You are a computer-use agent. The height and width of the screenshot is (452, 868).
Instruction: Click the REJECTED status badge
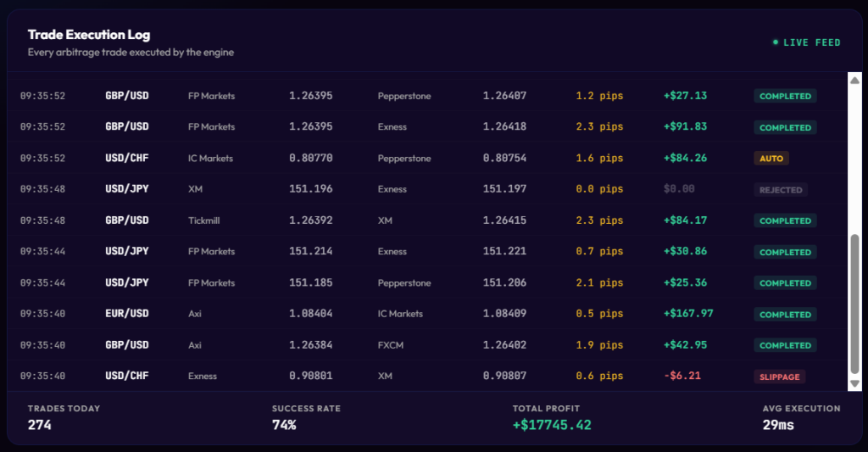[781, 190]
